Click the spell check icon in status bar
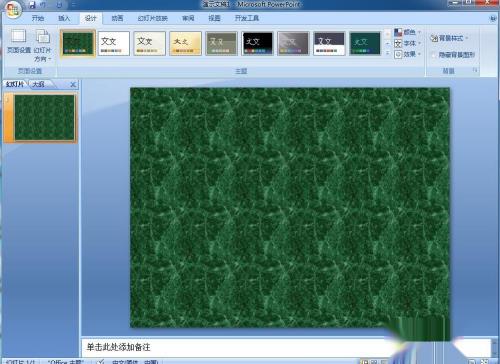Image resolution: width=500 pixels, height=364 pixels. 100,362
